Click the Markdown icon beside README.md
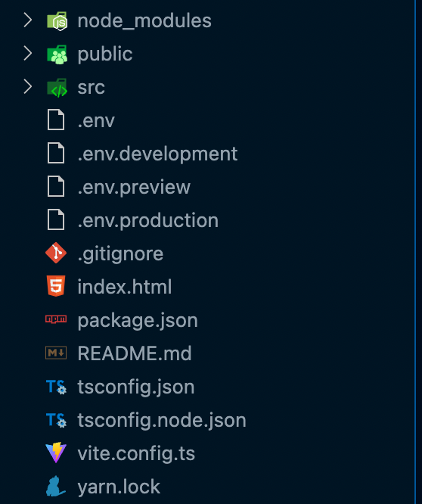This screenshot has width=422, height=504. pyautogui.click(x=56, y=353)
